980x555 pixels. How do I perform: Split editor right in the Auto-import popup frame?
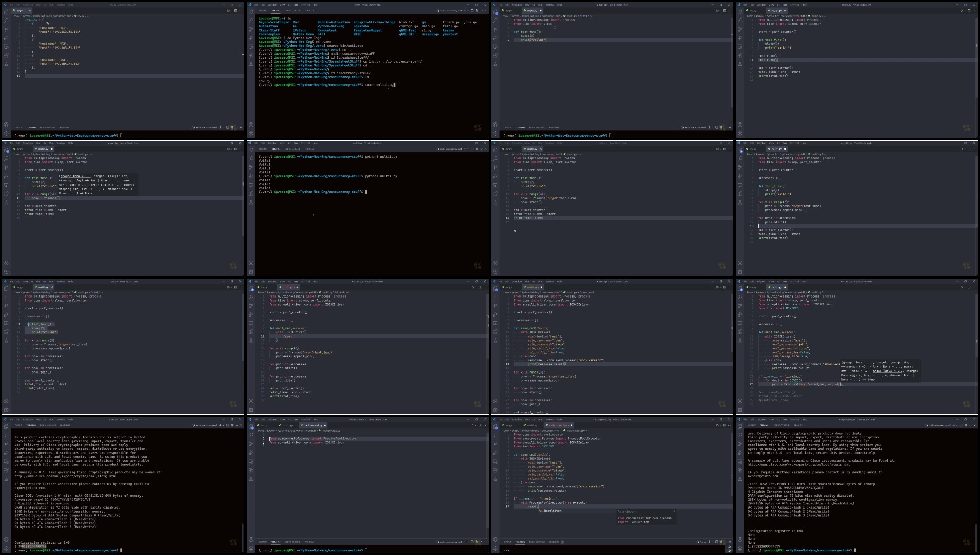(x=725, y=425)
